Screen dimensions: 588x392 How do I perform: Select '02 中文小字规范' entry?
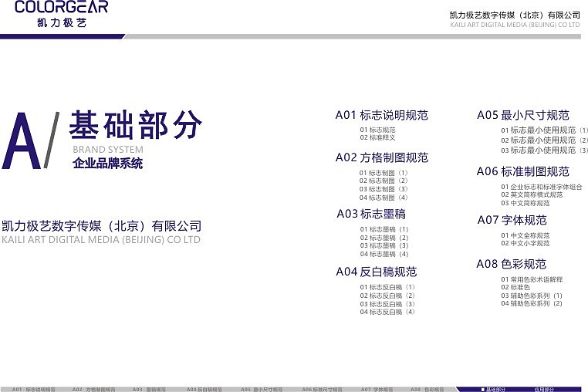pos(525,243)
